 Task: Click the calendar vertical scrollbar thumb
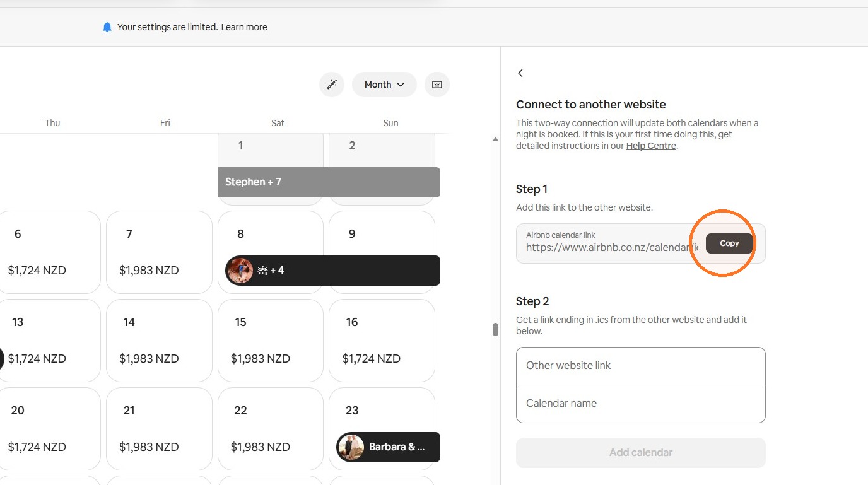(x=495, y=330)
